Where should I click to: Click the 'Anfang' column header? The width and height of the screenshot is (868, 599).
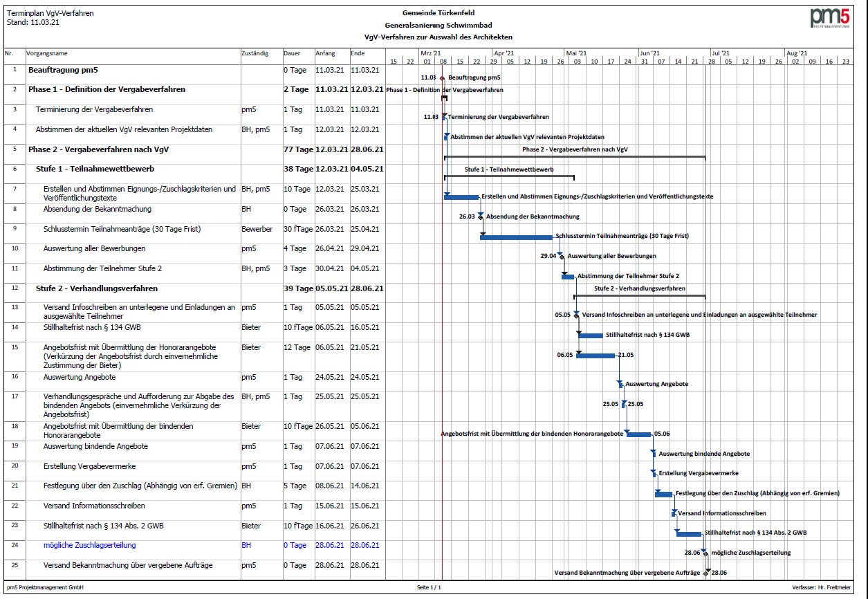325,53
